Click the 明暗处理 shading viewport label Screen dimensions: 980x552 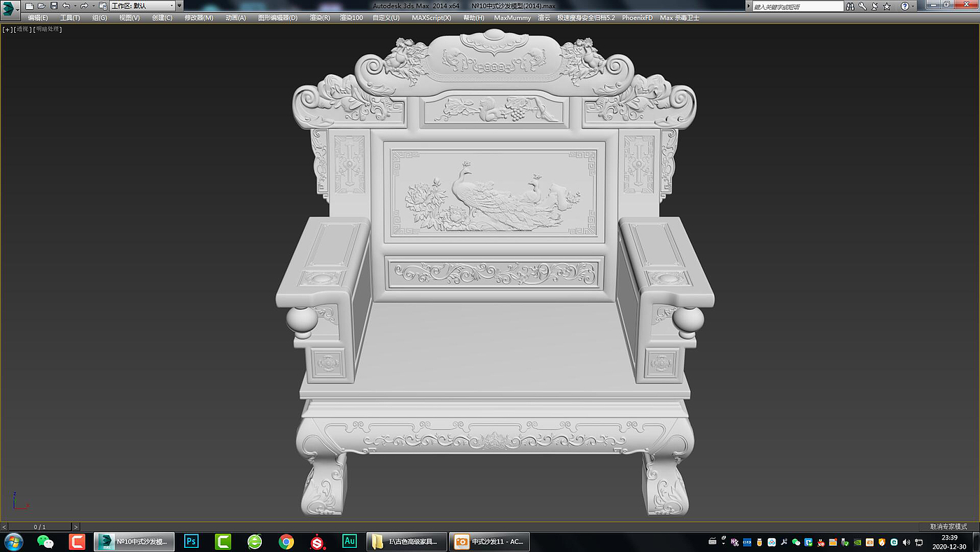[x=48, y=29]
